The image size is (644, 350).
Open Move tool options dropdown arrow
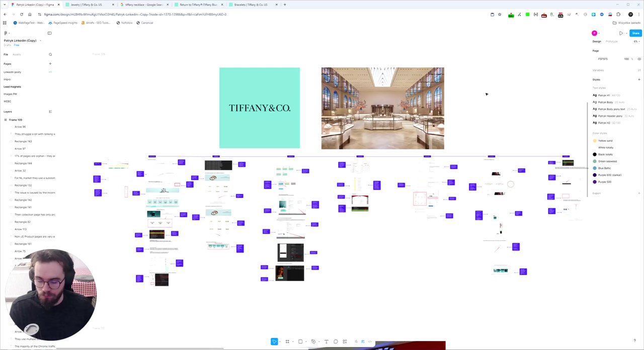pos(279,341)
